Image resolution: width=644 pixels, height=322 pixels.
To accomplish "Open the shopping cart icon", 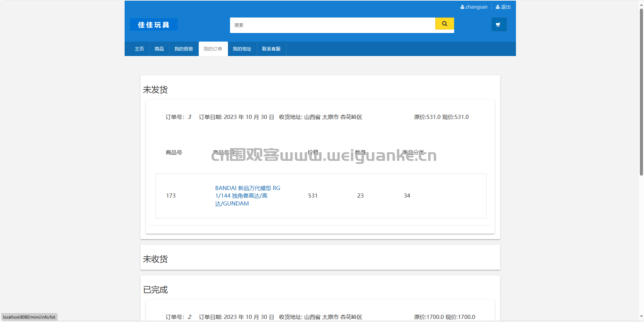I will [x=499, y=24].
